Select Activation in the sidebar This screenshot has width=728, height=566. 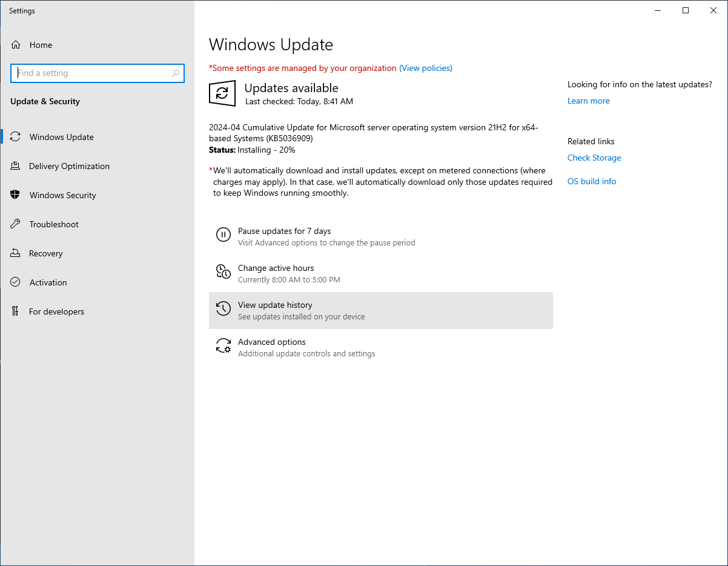click(x=97, y=282)
